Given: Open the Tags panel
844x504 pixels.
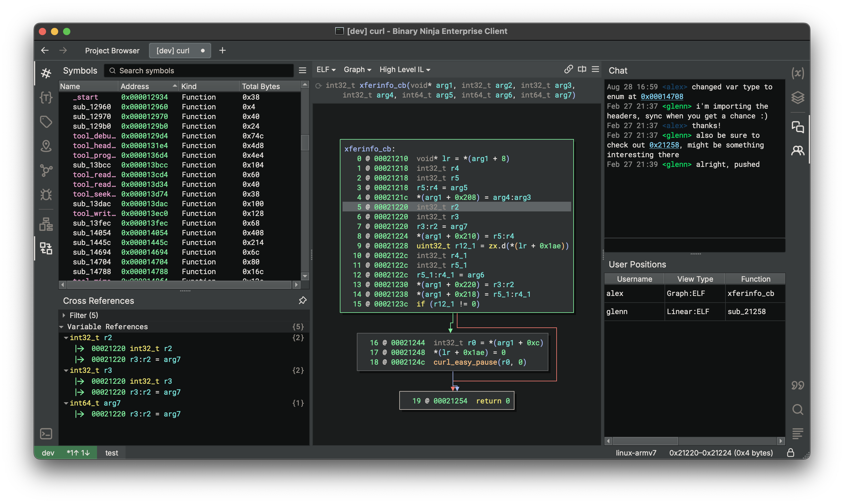Looking at the screenshot, I should [x=46, y=121].
